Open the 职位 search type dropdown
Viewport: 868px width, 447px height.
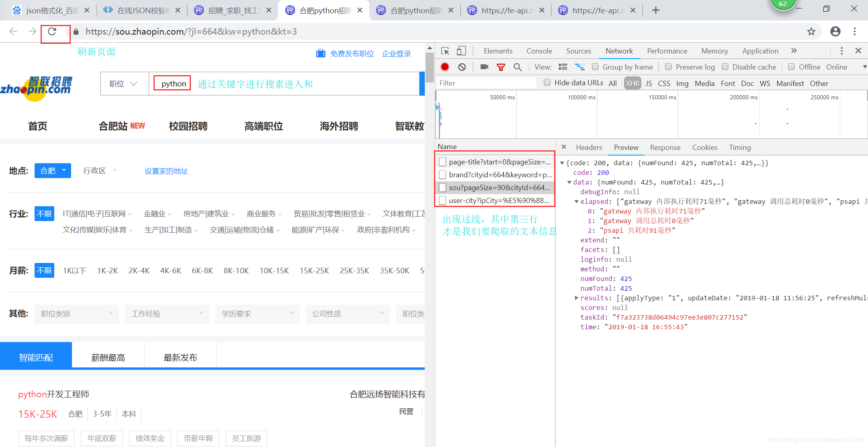[x=125, y=84]
